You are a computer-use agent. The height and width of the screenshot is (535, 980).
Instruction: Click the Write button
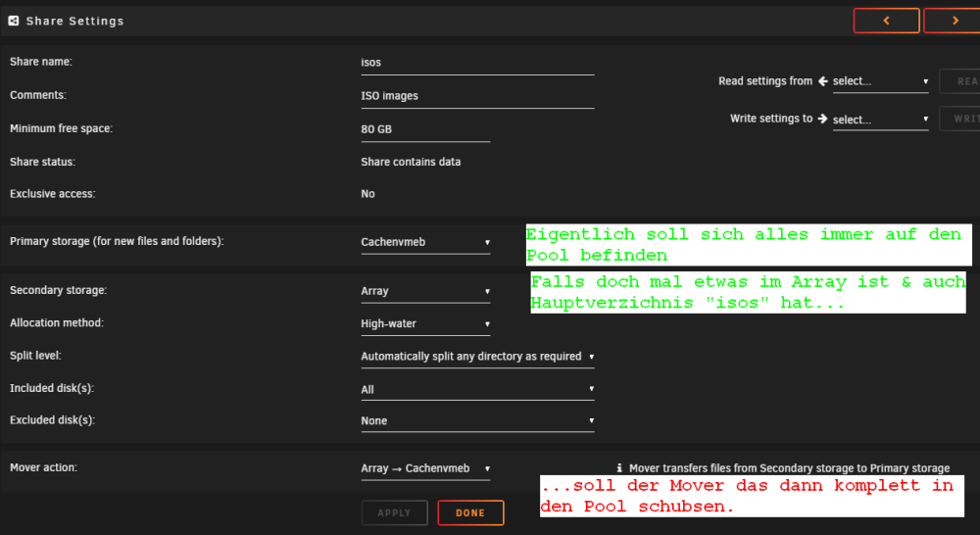960,119
